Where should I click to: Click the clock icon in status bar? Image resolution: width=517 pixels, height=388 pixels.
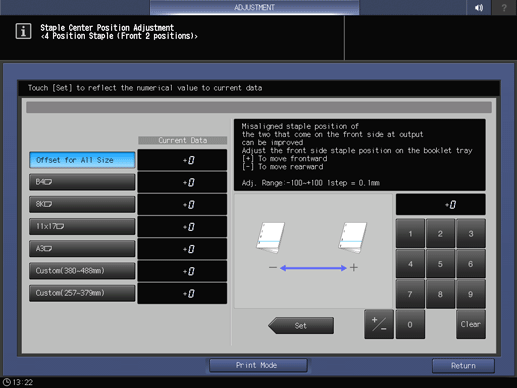click(6, 382)
